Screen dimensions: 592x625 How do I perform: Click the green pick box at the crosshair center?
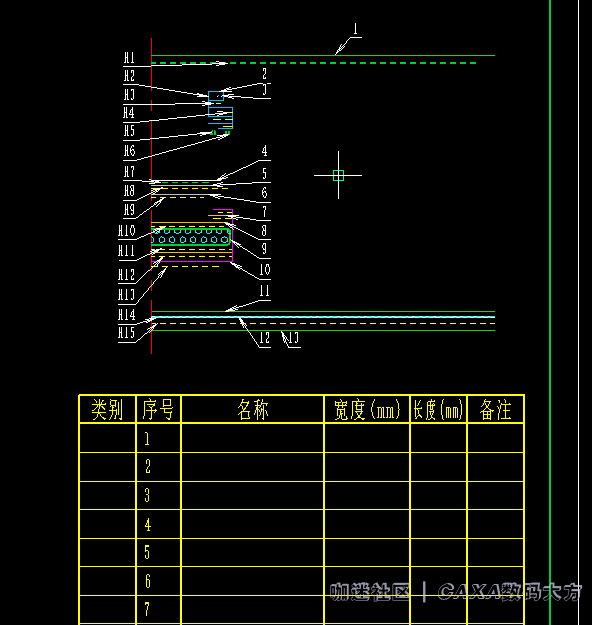(338, 175)
